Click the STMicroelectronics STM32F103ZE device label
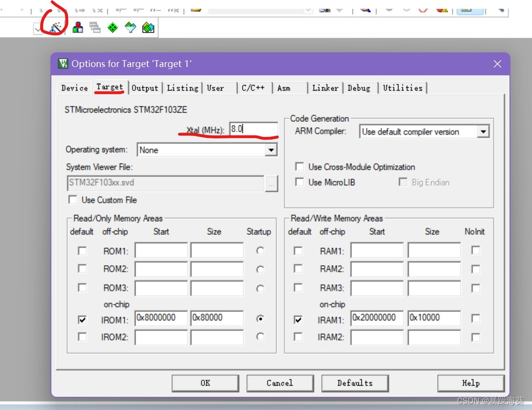Viewport: 532px width, 410px height. coord(126,110)
